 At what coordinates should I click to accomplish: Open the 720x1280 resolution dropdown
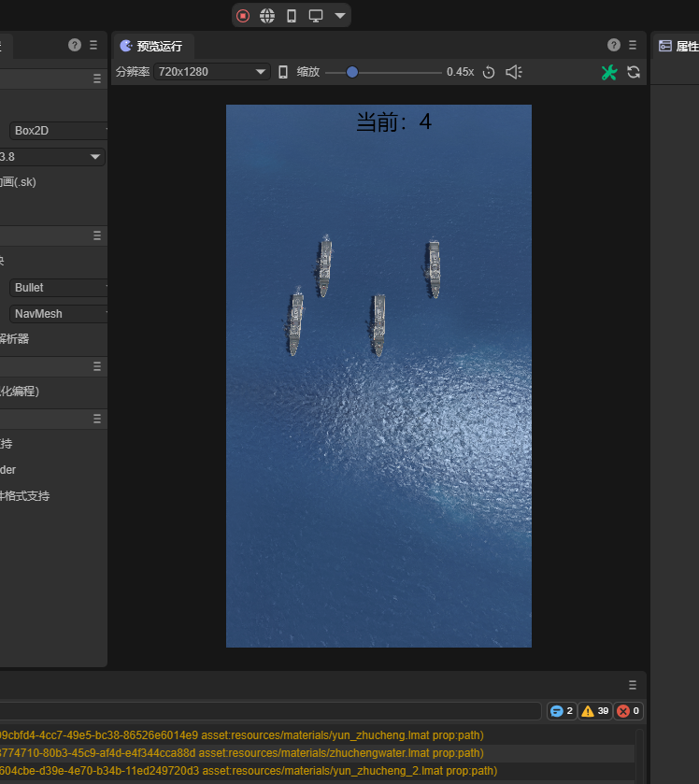212,72
